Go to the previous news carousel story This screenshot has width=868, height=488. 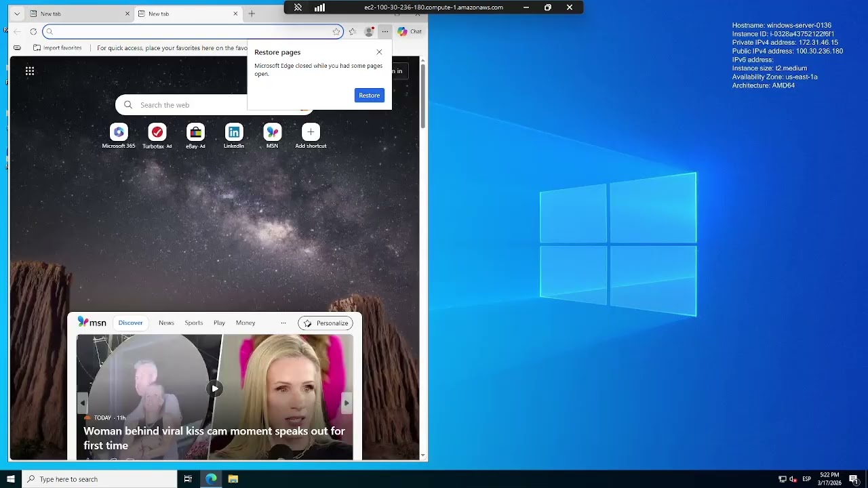83,403
